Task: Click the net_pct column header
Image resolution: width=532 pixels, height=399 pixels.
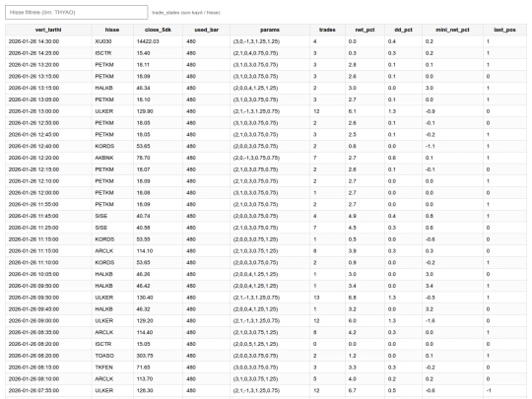Action: pyautogui.click(x=365, y=30)
